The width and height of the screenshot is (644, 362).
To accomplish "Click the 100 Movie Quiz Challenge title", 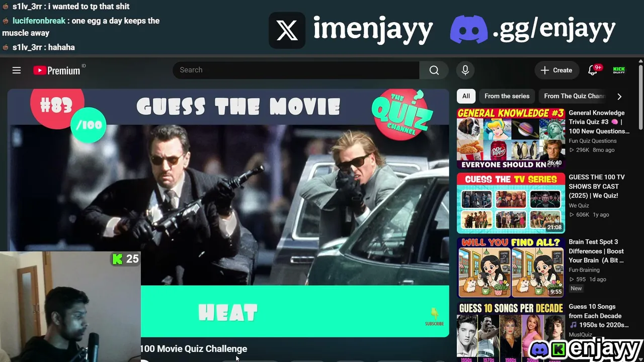I will (x=194, y=349).
